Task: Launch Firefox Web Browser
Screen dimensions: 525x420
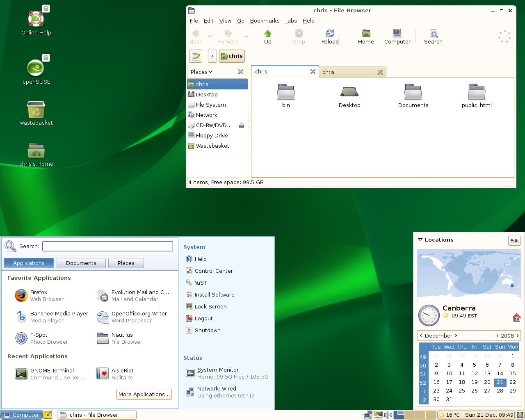Action: [39, 296]
